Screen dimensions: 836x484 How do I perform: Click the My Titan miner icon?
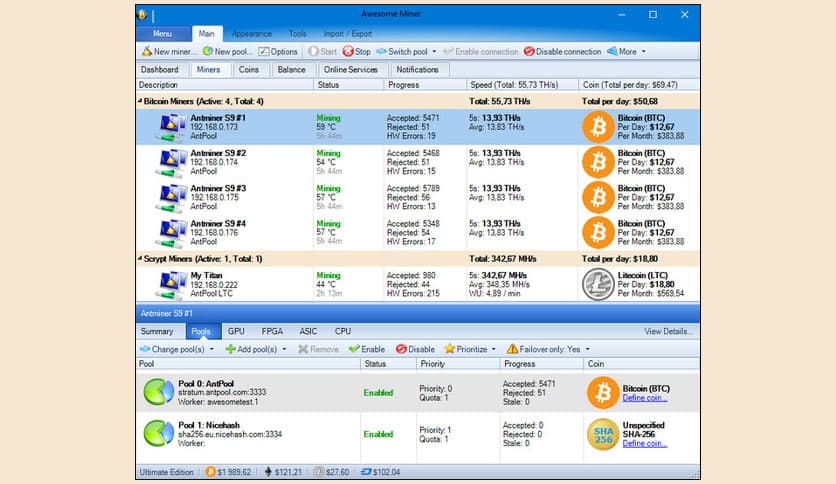point(171,285)
